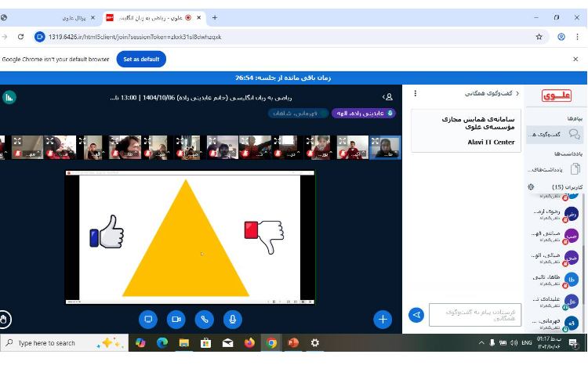Open the public chat in messages list
This screenshot has width=588, height=376.
[x=554, y=135]
